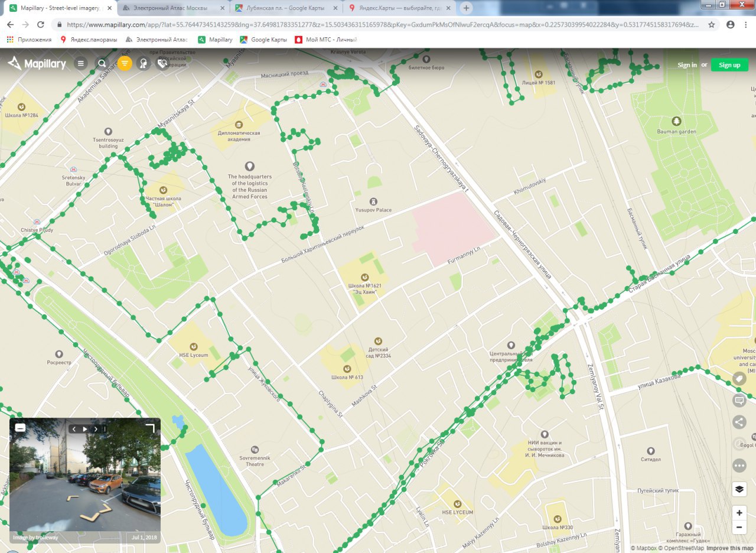The height and width of the screenshot is (553, 756).
Task: Minimize the street image viewer
Action: [20, 428]
